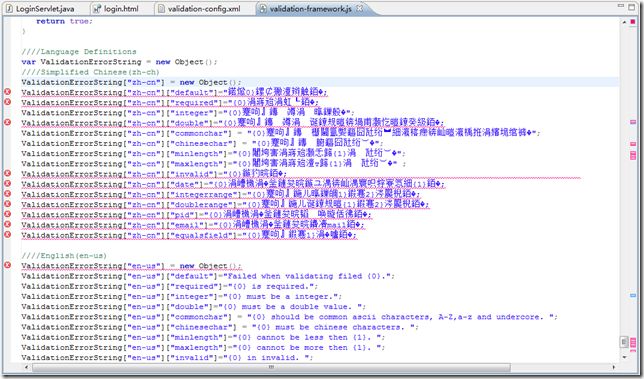Click error marker on zh-cn "equalsfield" line

[7, 234]
